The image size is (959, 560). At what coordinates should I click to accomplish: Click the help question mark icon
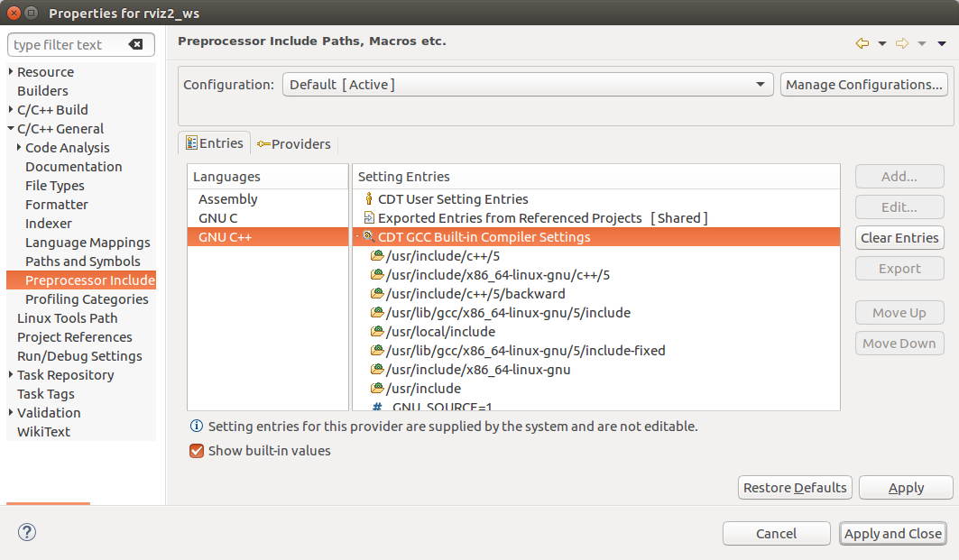[x=26, y=532]
